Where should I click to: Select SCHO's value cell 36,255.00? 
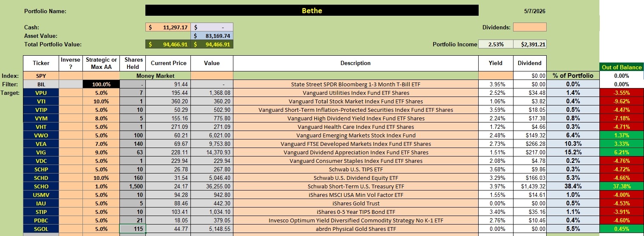[x=212, y=186]
